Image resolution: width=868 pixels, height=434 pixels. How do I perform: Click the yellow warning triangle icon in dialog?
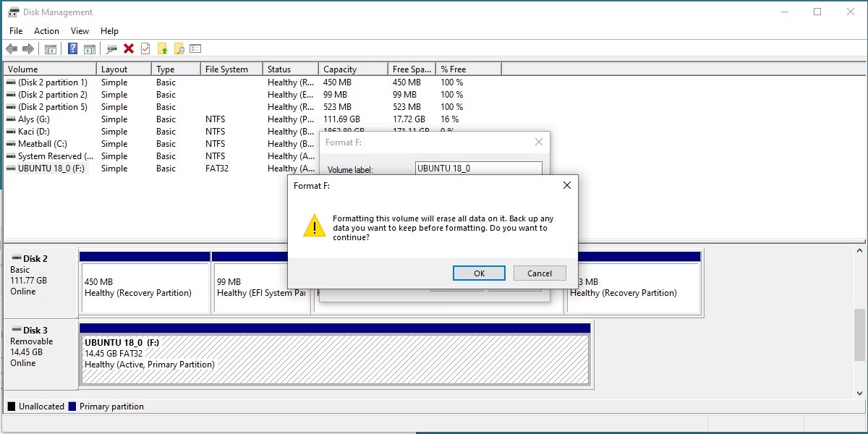(x=315, y=225)
